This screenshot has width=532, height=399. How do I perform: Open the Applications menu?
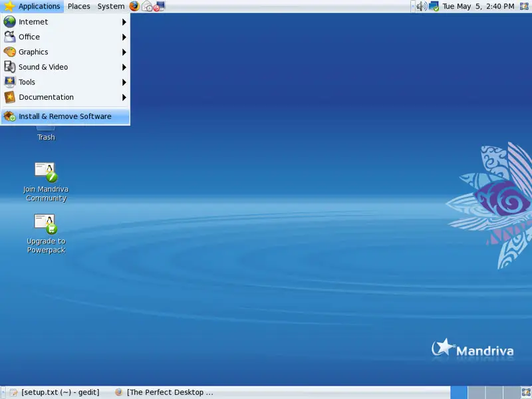point(32,6)
